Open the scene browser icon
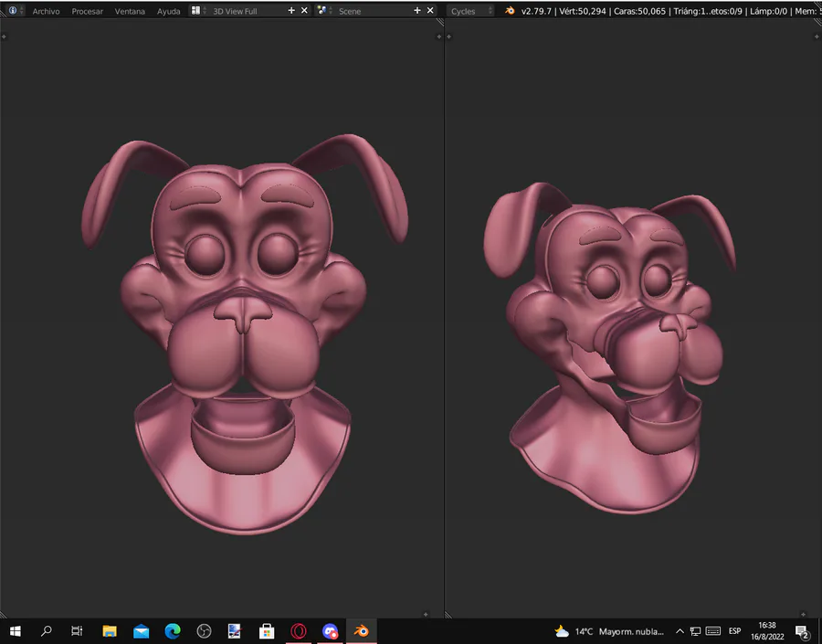822x644 pixels. coord(324,10)
